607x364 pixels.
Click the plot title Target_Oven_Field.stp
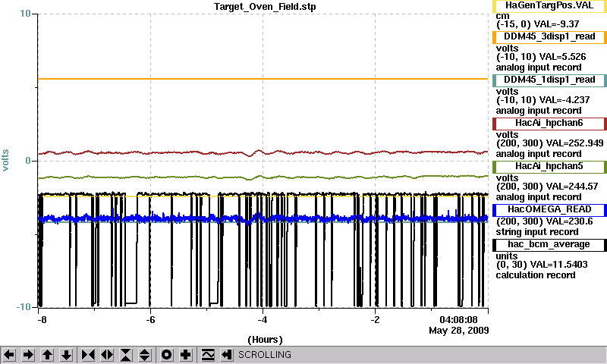pyautogui.click(x=265, y=7)
